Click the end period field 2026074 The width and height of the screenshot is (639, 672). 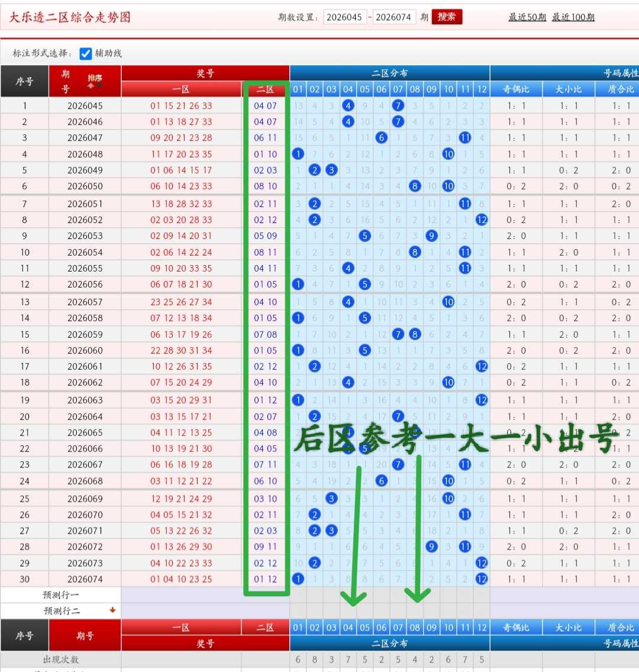[x=394, y=17]
